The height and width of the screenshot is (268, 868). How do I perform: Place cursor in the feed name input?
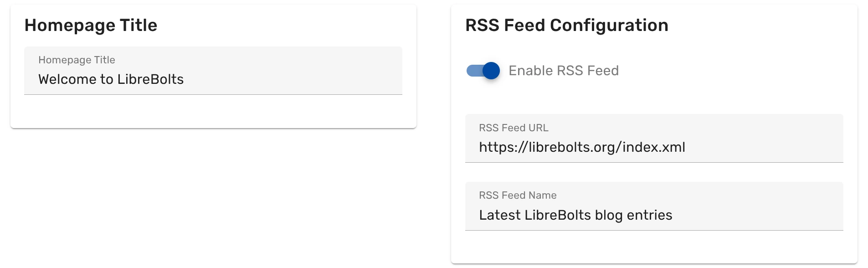coord(654,214)
